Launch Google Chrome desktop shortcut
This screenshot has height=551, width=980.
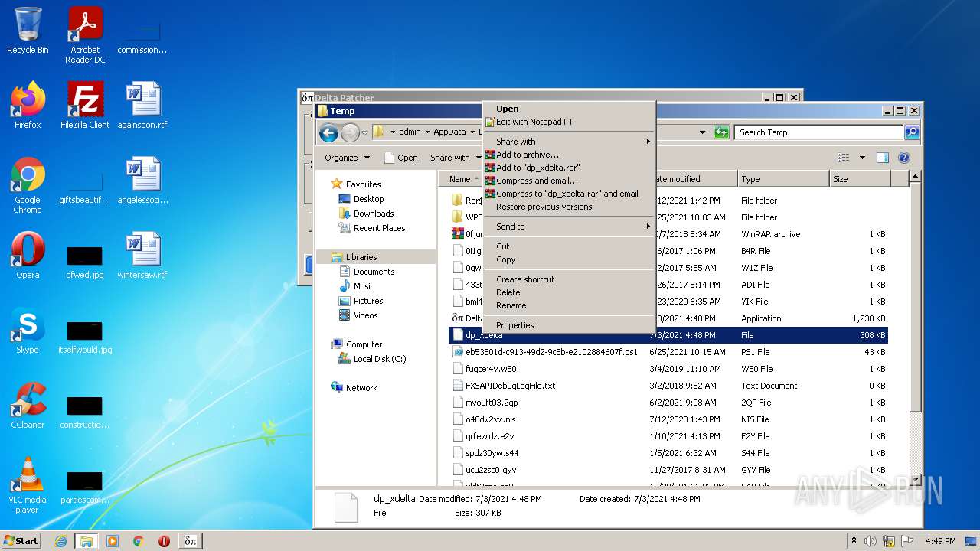coord(28,185)
